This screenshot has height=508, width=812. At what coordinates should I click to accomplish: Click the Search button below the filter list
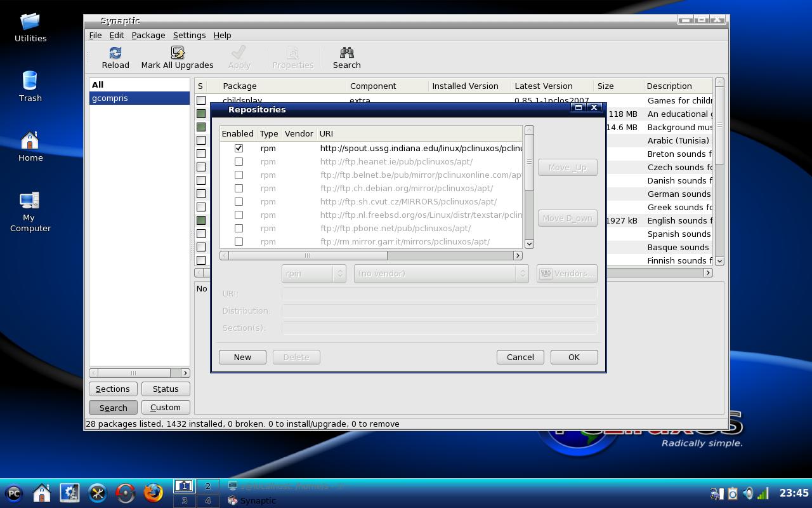point(113,407)
